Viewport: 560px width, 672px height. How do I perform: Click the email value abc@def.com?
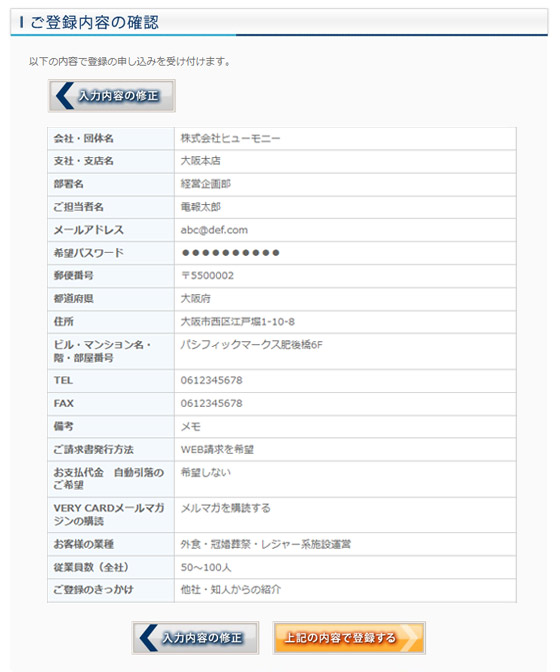(214, 230)
